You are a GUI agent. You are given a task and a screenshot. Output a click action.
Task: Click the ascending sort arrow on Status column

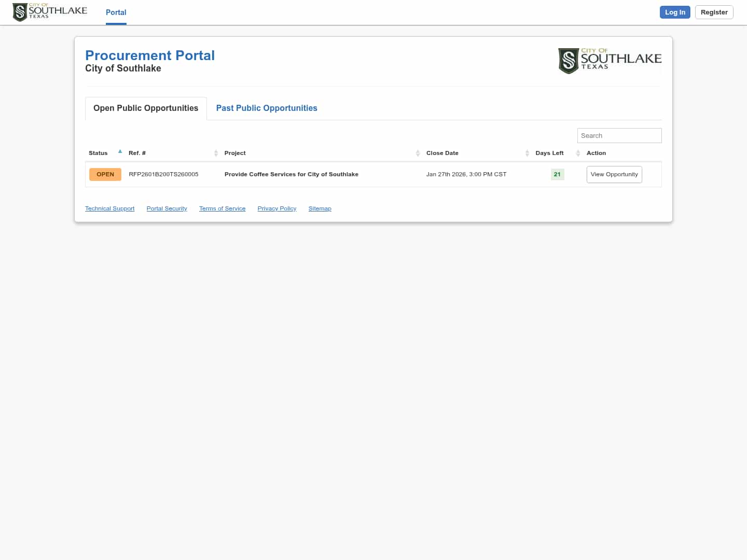tap(120, 151)
